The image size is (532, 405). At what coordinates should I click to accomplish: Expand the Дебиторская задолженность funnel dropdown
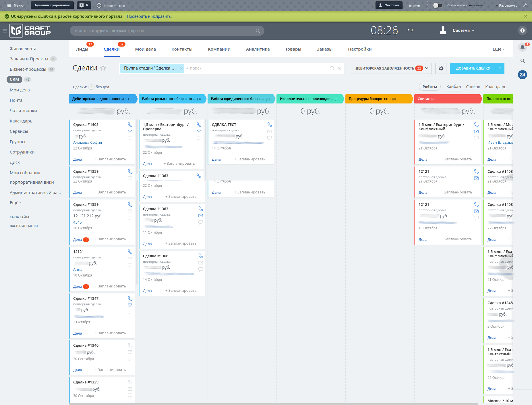(x=427, y=68)
